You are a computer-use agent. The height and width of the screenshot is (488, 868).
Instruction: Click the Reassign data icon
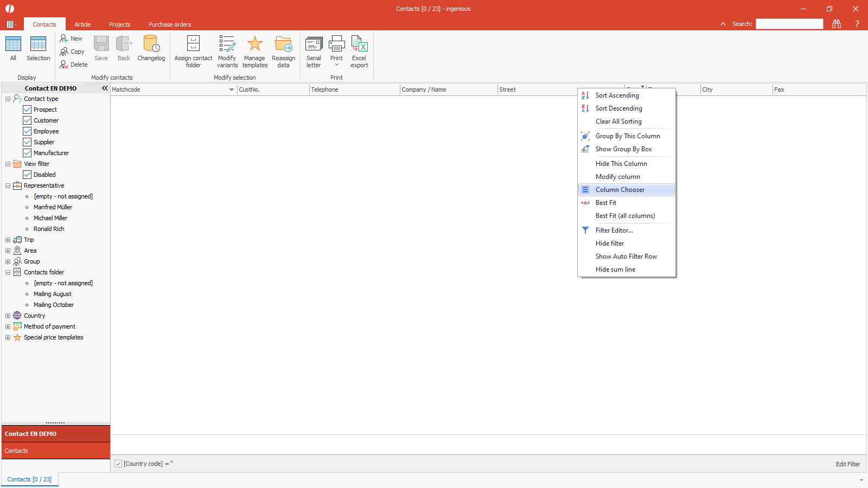(x=283, y=44)
